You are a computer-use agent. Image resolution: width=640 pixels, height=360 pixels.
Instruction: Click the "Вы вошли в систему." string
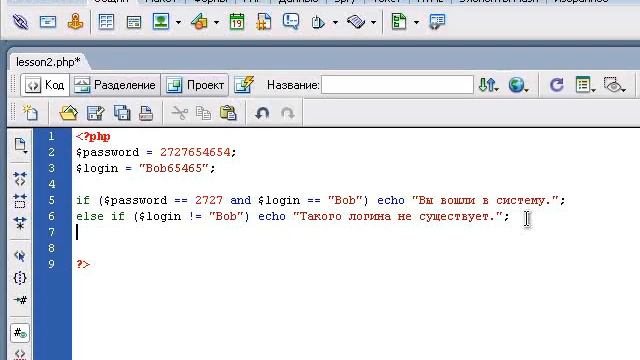tap(485, 200)
